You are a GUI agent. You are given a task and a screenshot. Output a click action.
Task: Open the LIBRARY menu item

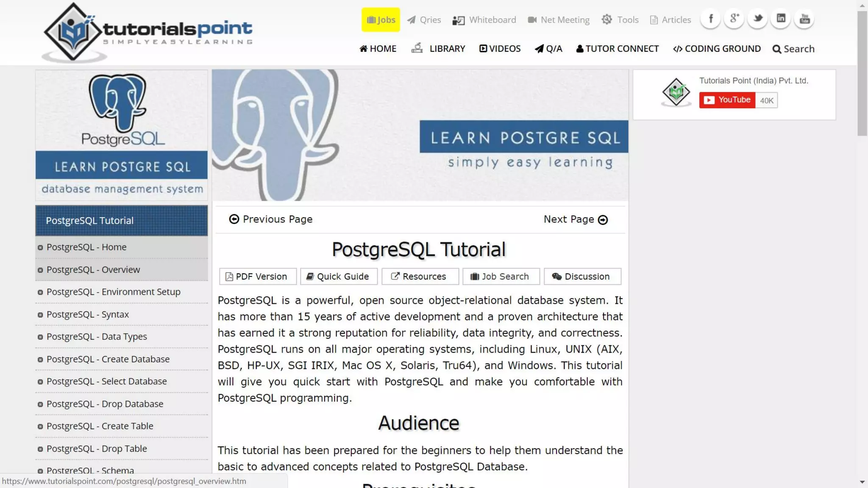click(438, 49)
